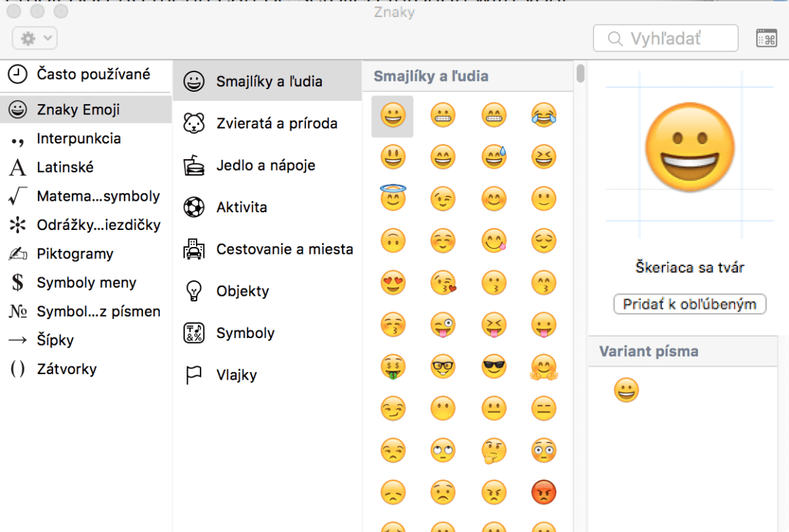
Task: Select the emoji under Variant písma
Action: [626, 390]
